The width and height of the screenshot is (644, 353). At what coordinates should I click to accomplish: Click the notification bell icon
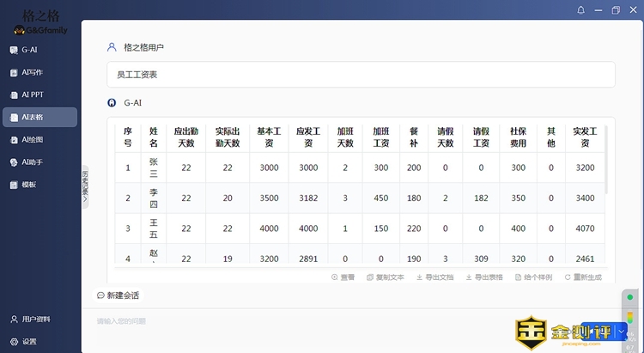[x=581, y=10]
